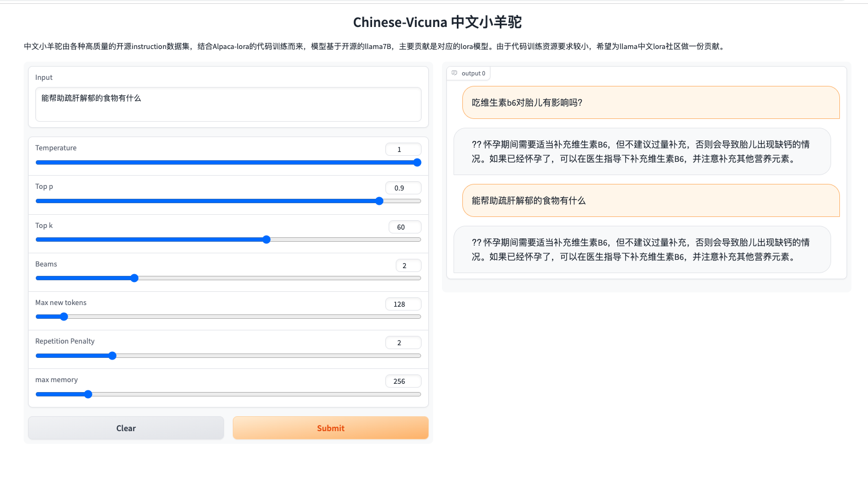
Task: Click the Repetition Penalty slider handle
Action: click(112, 356)
